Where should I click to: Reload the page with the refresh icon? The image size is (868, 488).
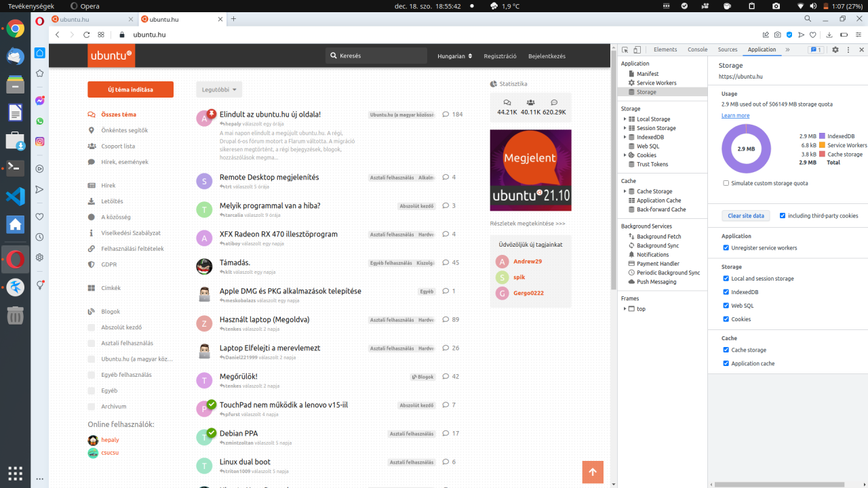pos(87,35)
